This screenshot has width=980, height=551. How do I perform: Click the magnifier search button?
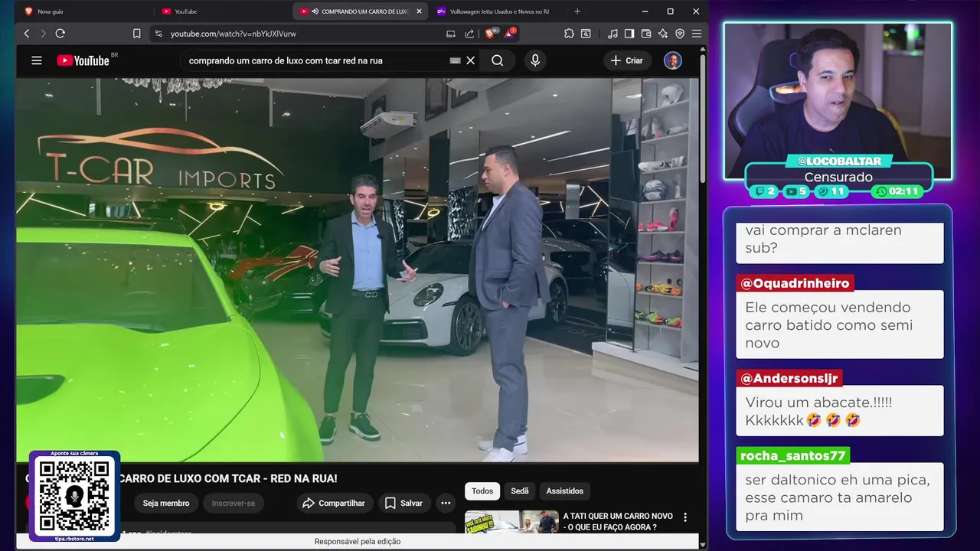click(498, 60)
